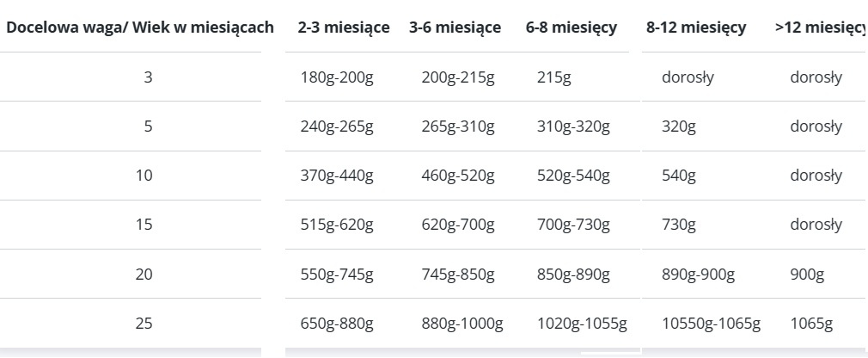Click the "890g-900g" cell
Screen dimensions: 868x358
coord(699,275)
